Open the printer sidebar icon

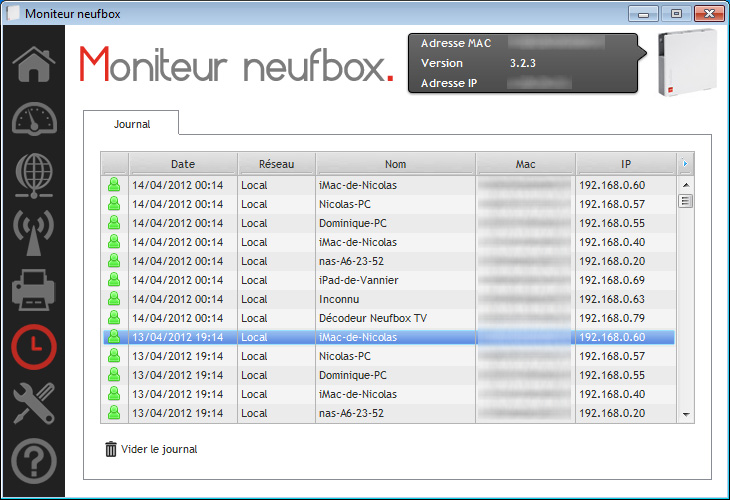click(x=33, y=290)
